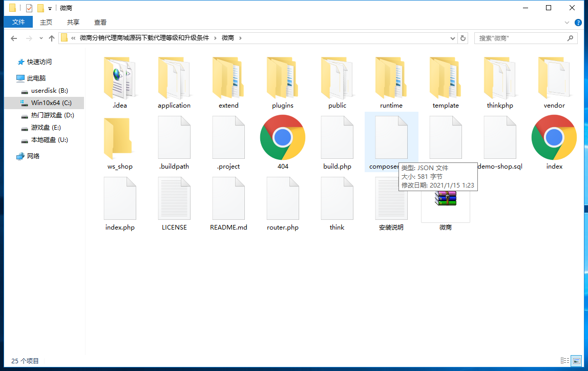Go up one folder level

pyautogui.click(x=52, y=38)
